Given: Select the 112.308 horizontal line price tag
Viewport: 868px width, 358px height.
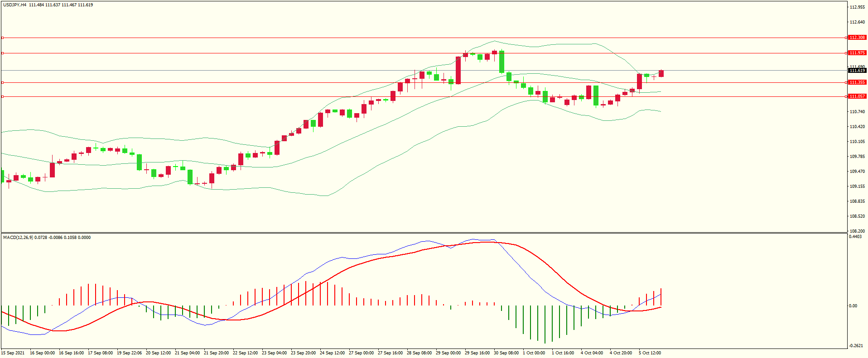Looking at the screenshot, I should (857, 38).
